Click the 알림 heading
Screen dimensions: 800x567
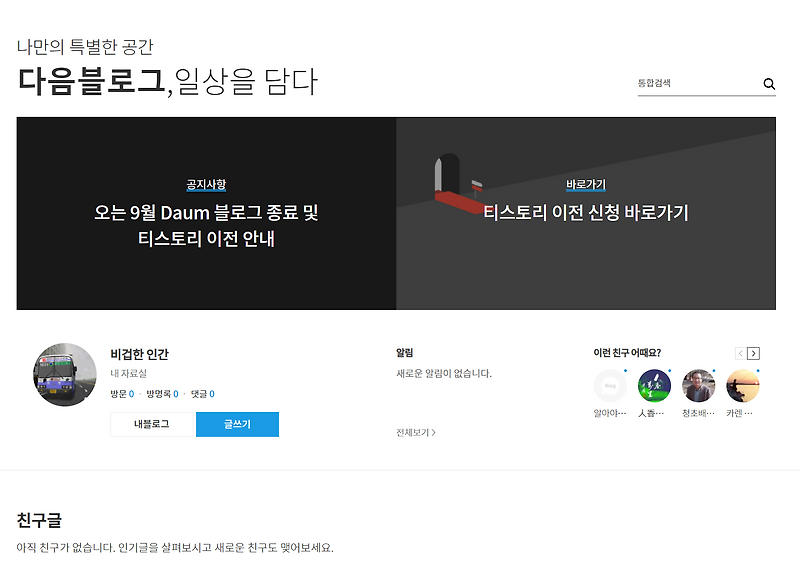click(x=405, y=353)
